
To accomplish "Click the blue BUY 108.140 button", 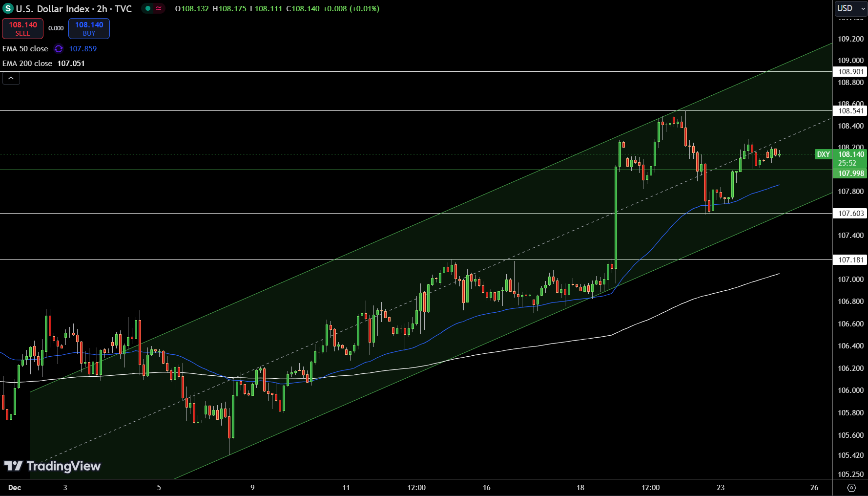I will pos(89,28).
